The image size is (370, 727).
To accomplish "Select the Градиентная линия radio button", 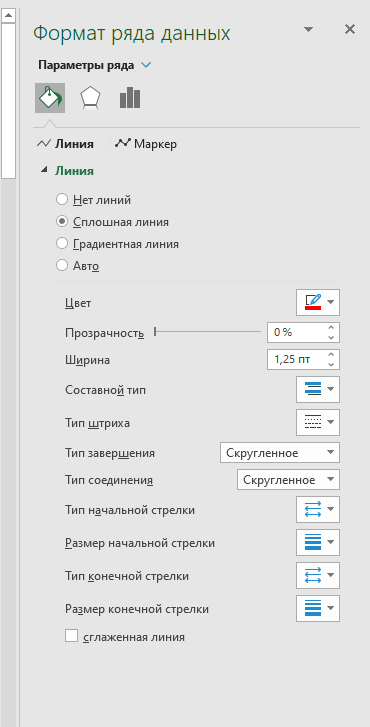I will click(62, 244).
